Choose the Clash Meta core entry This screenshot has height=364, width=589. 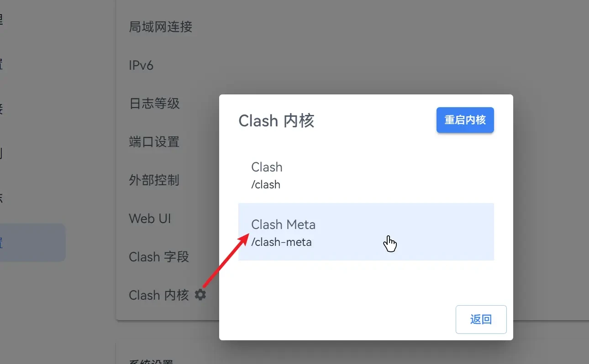pos(366,232)
